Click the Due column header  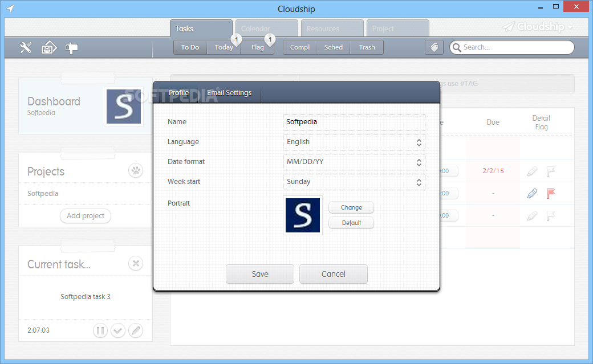493,122
